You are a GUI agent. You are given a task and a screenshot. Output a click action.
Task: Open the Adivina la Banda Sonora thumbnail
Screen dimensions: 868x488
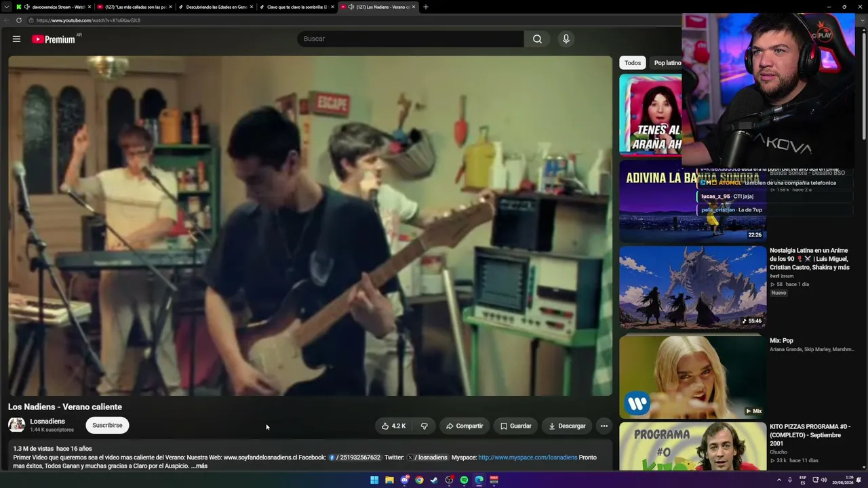(x=692, y=201)
